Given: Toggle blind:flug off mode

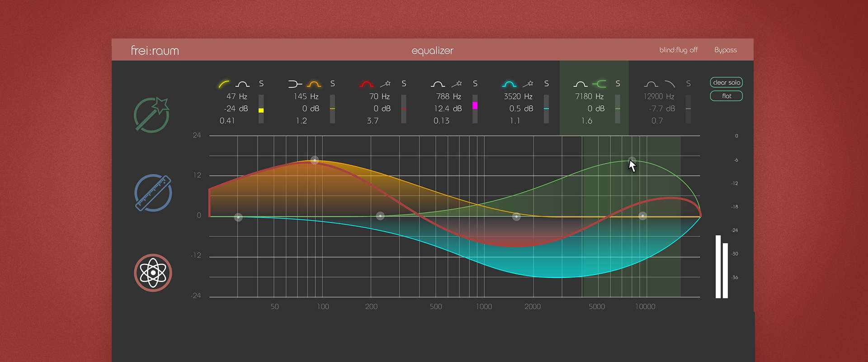Looking at the screenshot, I should (x=678, y=50).
